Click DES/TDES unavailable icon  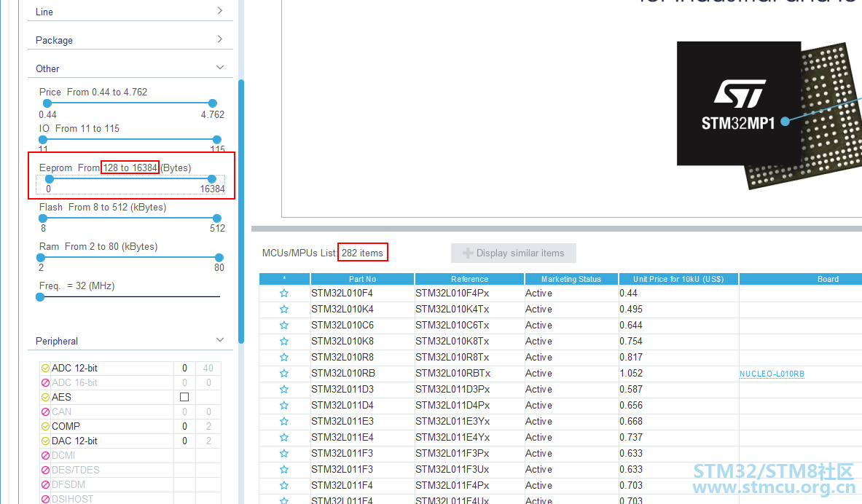tap(45, 470)
